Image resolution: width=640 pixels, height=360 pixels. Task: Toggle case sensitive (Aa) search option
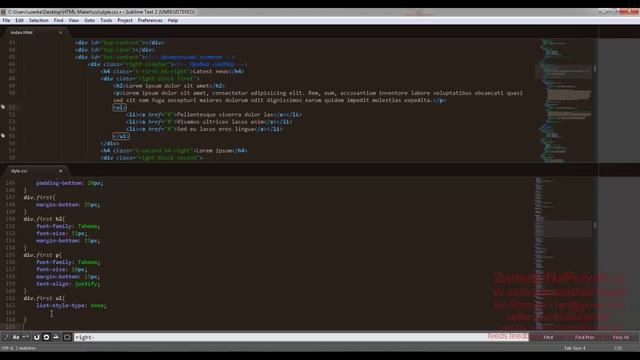click(16, 337)
